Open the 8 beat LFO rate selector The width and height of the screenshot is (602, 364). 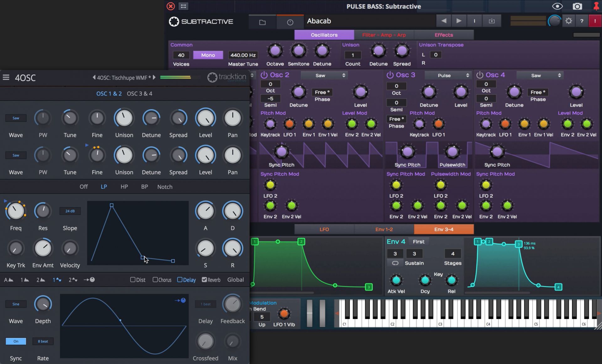(43, 341)
